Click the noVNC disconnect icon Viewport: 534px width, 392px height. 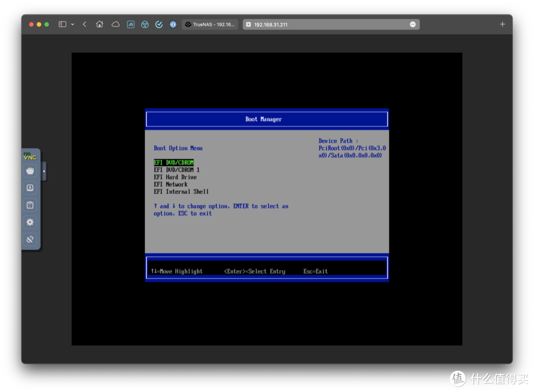tap(30, 239)
